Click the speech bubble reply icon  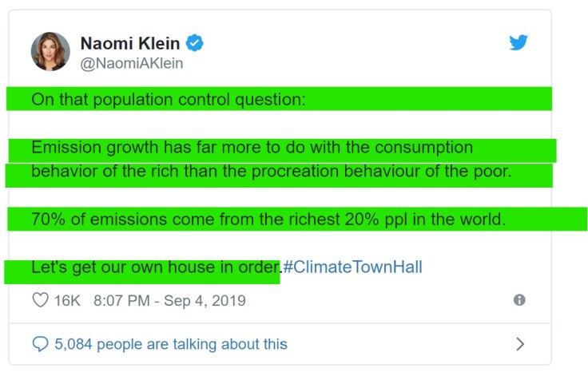pos(40,344)
